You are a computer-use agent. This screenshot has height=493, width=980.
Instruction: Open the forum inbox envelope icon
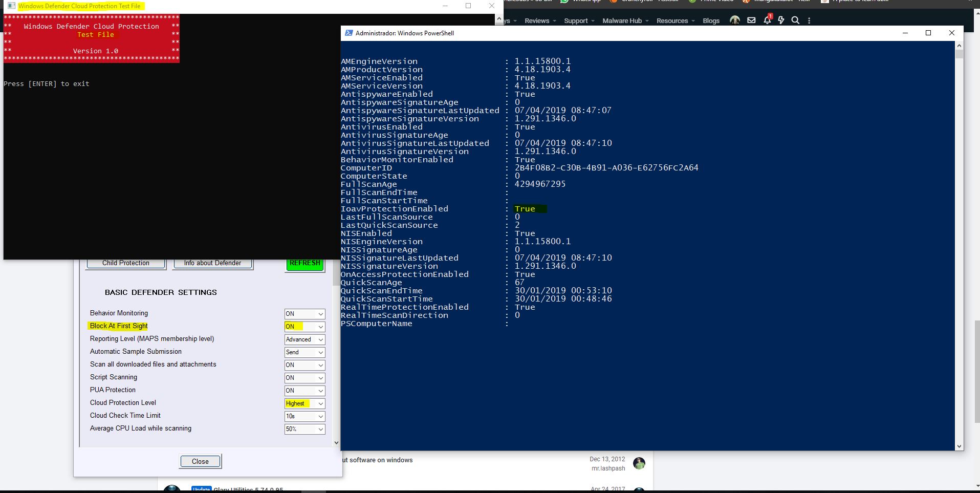pos(751,20)
